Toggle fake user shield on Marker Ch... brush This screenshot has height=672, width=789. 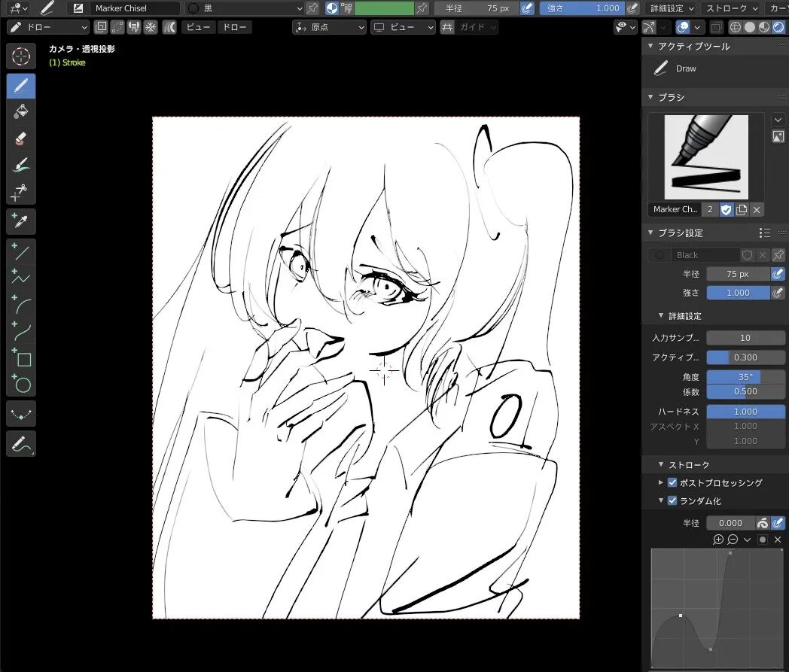click(x=726, y=210)
